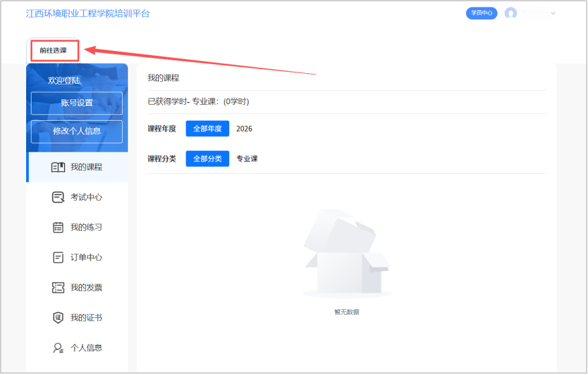
Task: Select 个人信息 in sidebar
Action: (77, 348)
